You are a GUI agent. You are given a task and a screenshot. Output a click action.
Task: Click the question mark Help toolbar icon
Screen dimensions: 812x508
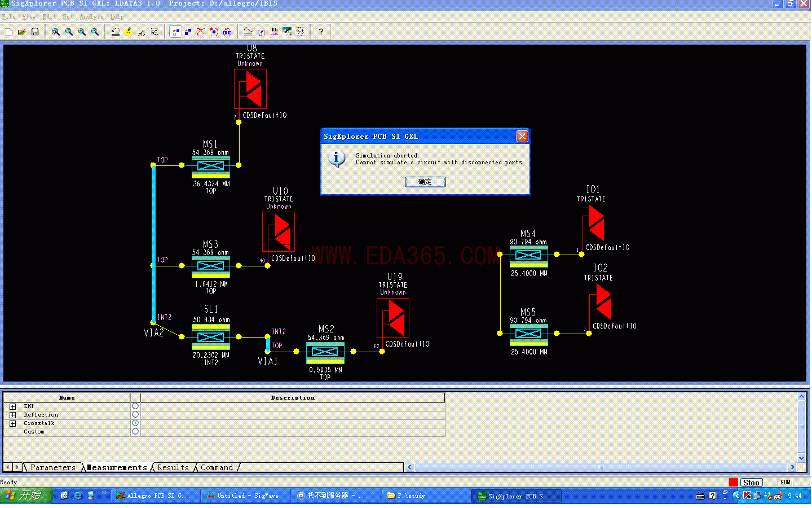[x=321, y=32]
